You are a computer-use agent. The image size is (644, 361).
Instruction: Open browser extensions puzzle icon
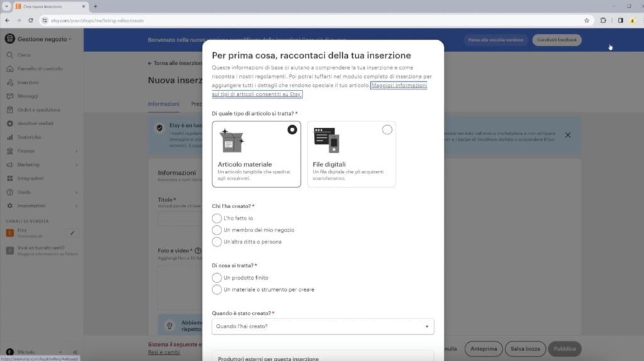click(x=603, y=20)
